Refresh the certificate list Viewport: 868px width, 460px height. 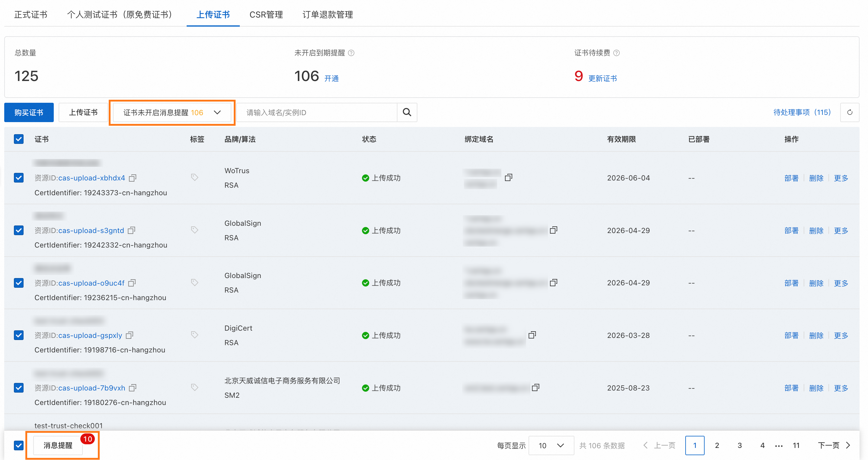pyautogui.click(x=850, y=112)
